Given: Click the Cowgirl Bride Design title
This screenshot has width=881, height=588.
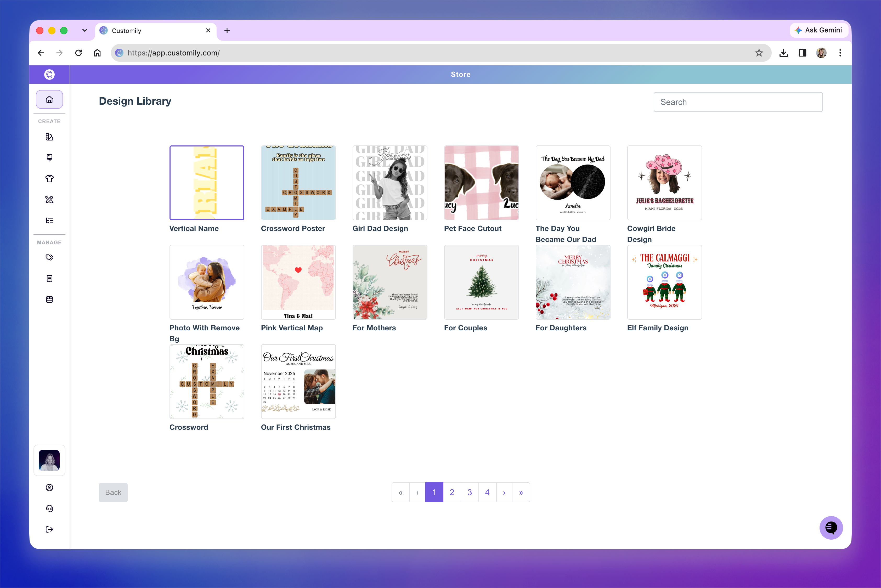Looking at the screenshot, I should (x=651, y=234).
